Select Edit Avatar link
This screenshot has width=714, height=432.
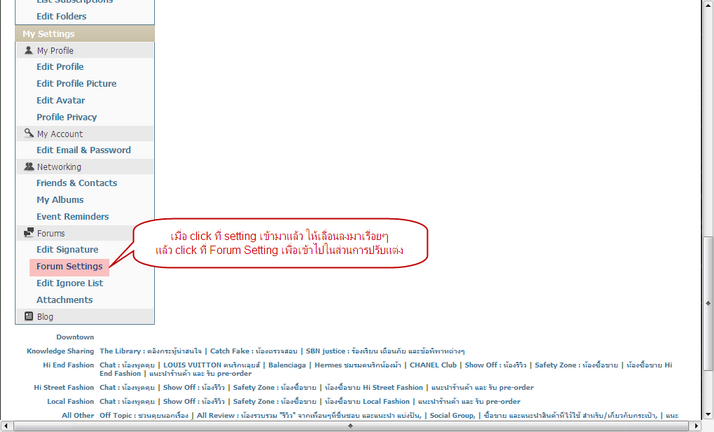pyautogui.click(x=60, y=100)
